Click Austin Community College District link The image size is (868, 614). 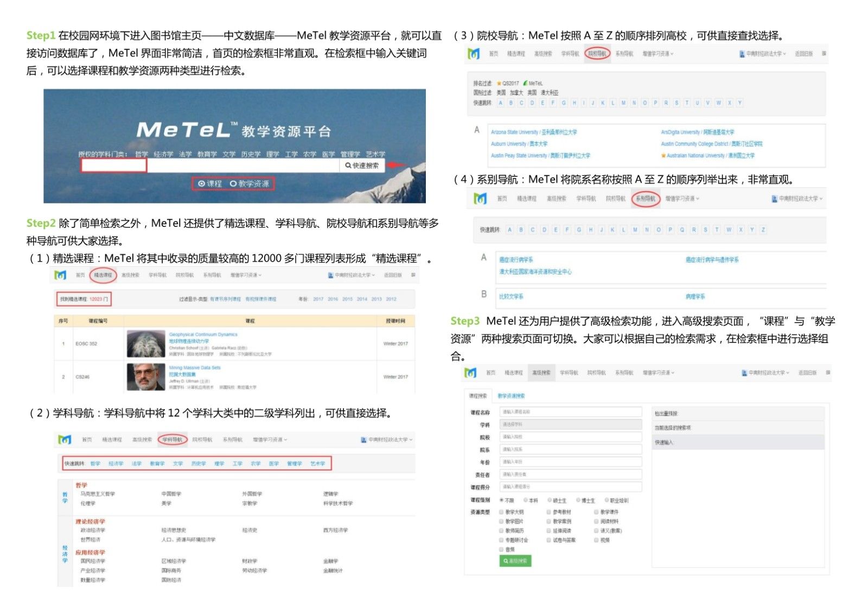coord(712,144)
